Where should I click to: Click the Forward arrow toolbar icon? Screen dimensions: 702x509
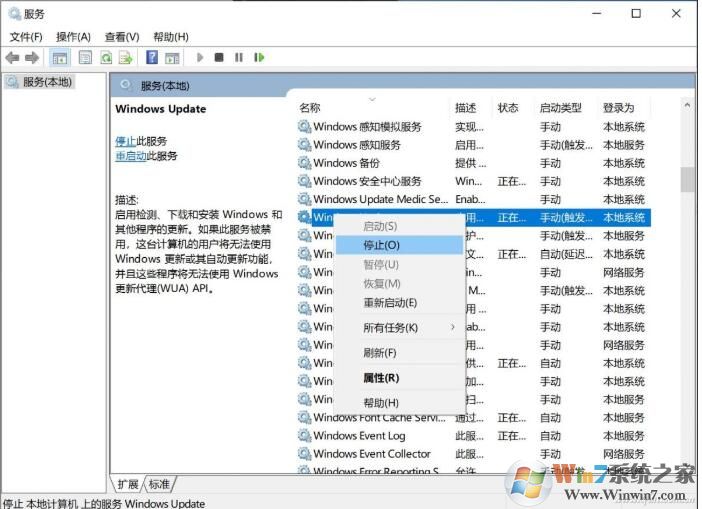point(32,57)
